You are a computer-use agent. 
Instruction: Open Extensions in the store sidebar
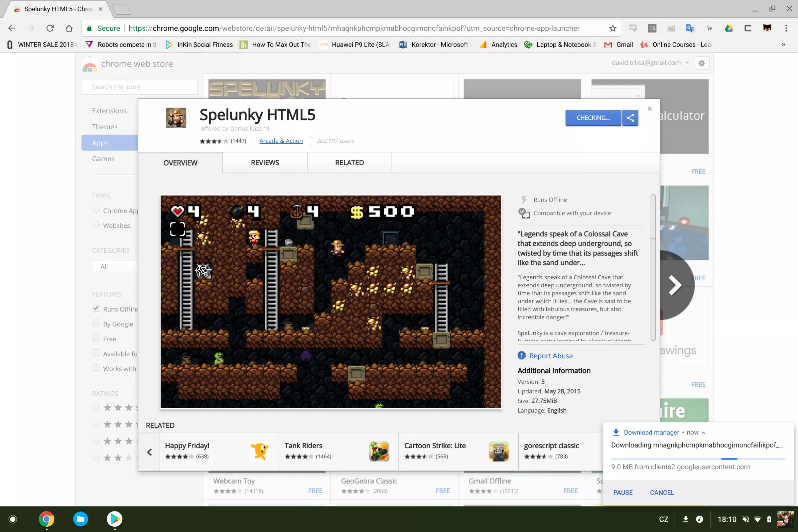point(109,111)
